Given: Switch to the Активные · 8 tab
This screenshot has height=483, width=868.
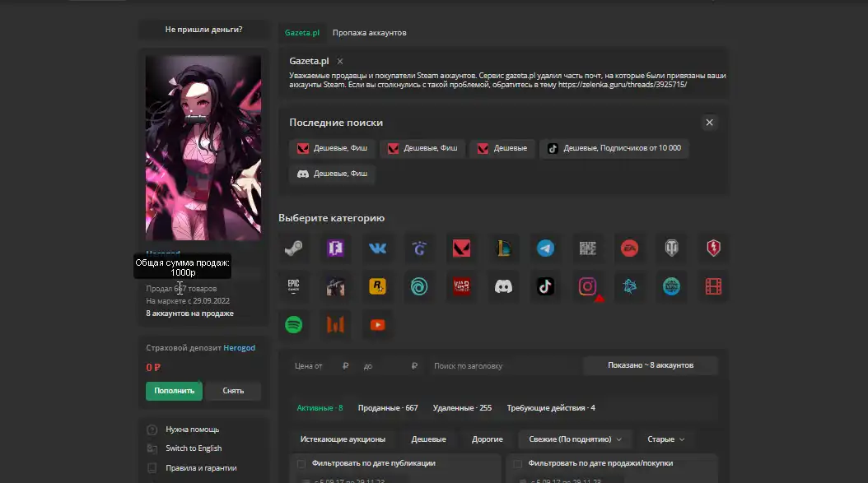Looking at the screenshot, I should tap(320, 408).
